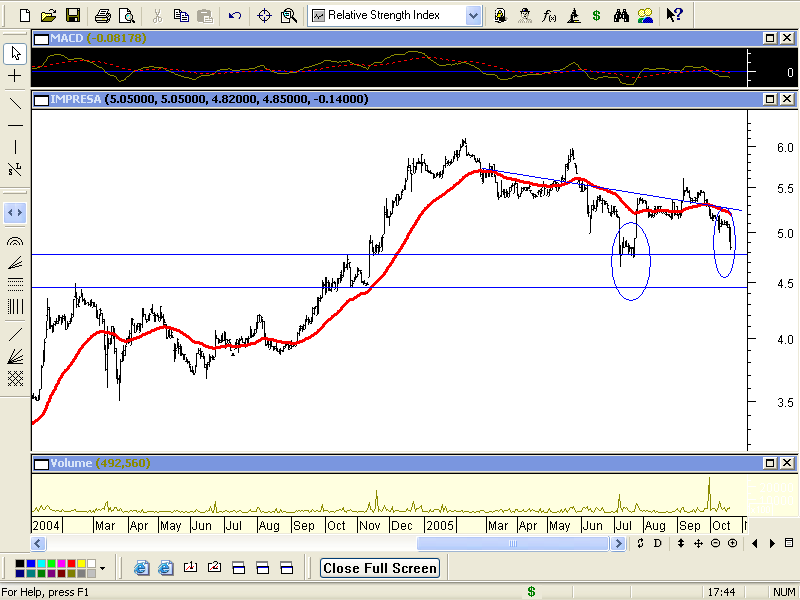Screen dimensions: 800x600
Task: Select the Fibonacci retracement lines tool
Action: [x=15, y=284]
